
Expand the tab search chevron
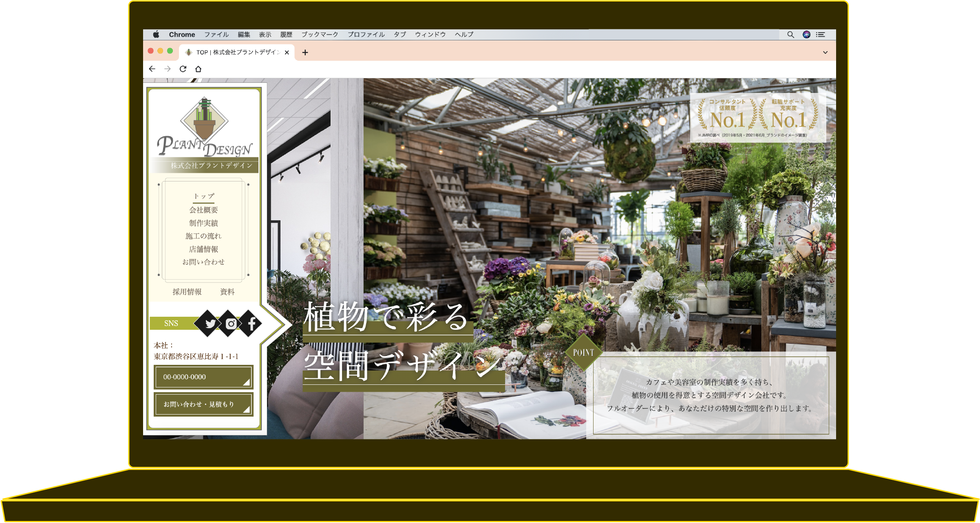coord(825,52)
